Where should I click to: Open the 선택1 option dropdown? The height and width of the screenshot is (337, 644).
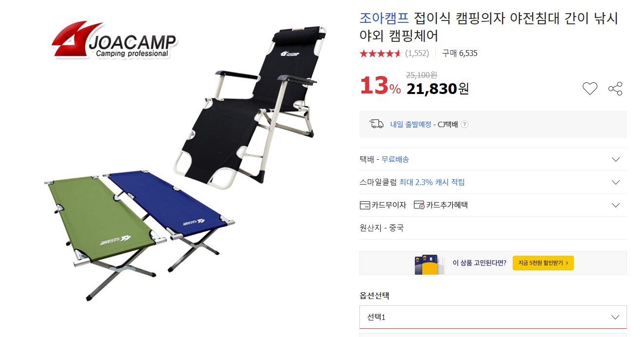point(493,317)
